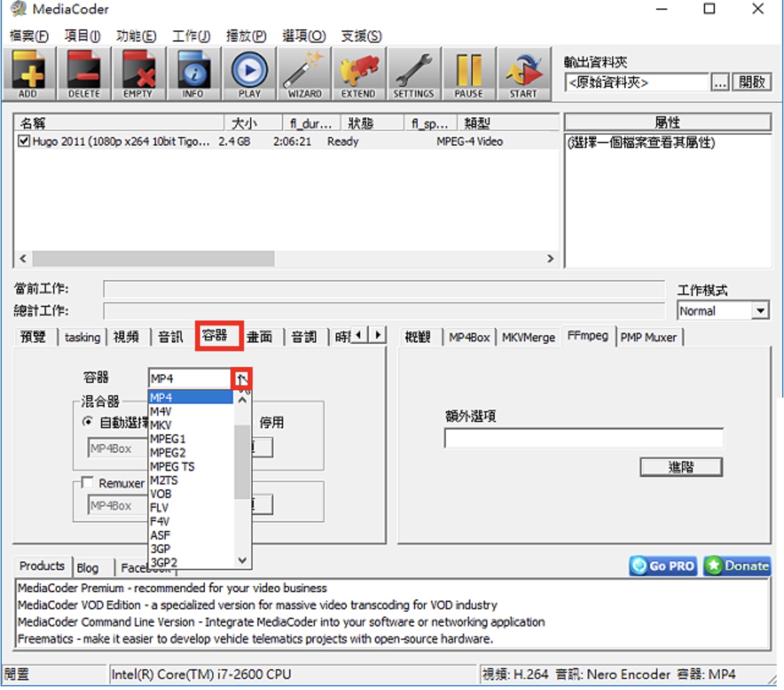Image resolution: width=784 pixels, height=690 pixels.
Task: Click the DELETE toolbar icon
Action: click(84, 74)
